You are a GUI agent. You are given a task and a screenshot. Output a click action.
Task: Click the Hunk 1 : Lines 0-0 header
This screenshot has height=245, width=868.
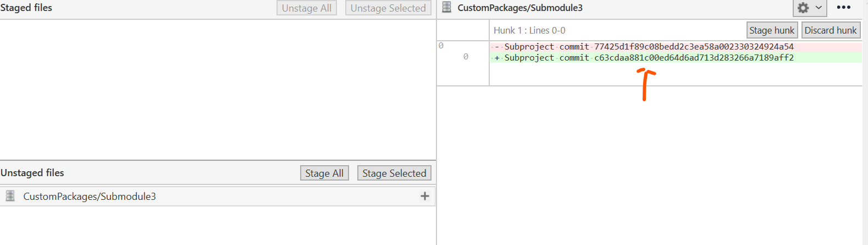click(529, 30)
